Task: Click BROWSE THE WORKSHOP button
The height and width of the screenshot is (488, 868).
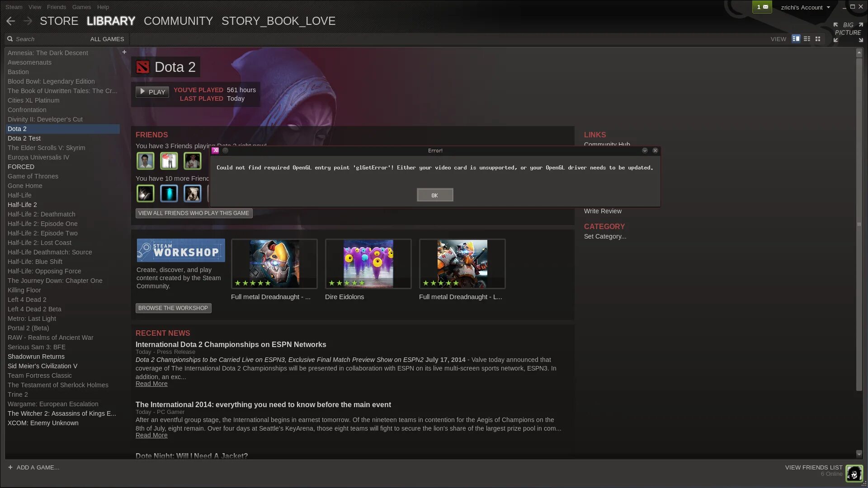Action: pos(173,308)
